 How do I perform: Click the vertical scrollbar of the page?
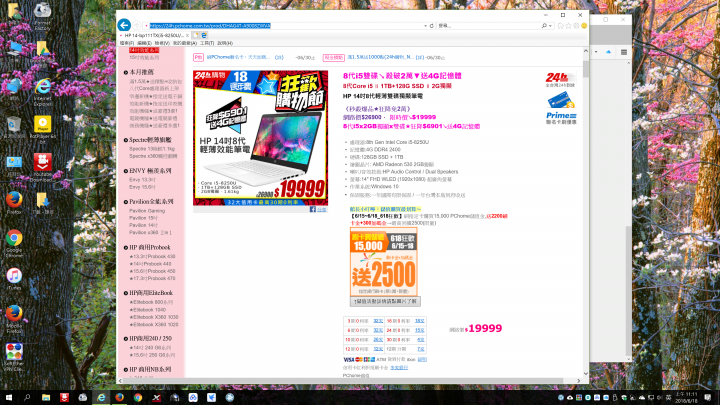[585, 211]
